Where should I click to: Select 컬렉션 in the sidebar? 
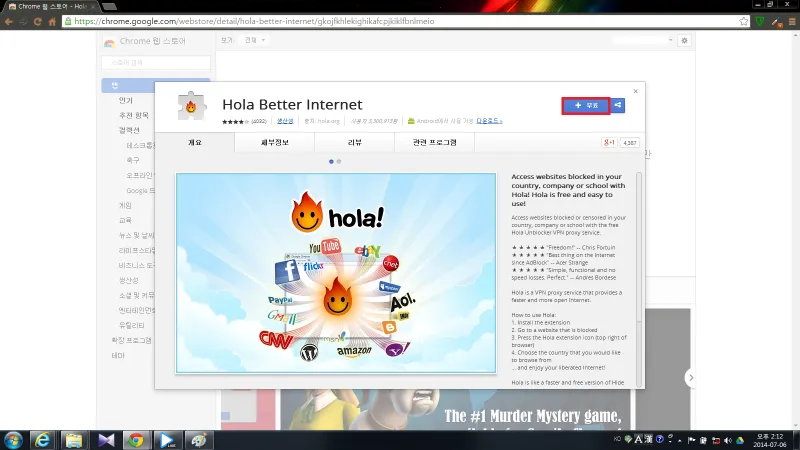point(129,130)
